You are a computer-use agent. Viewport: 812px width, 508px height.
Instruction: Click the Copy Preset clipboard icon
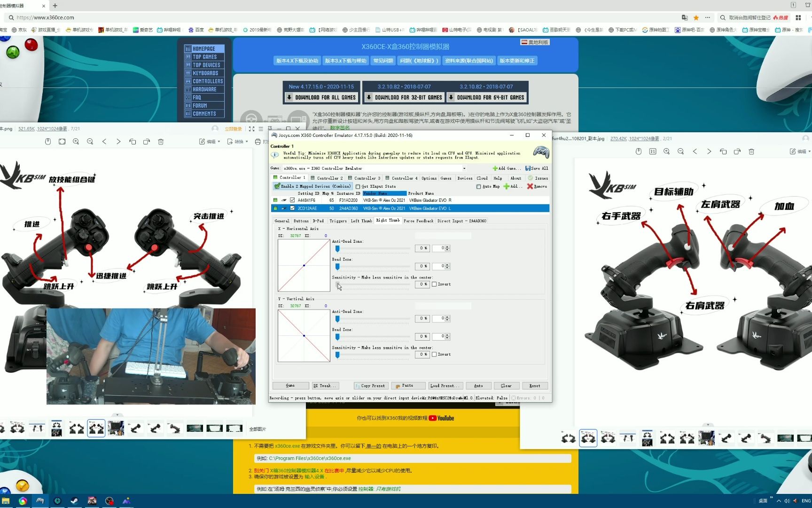tap(358, 386)
